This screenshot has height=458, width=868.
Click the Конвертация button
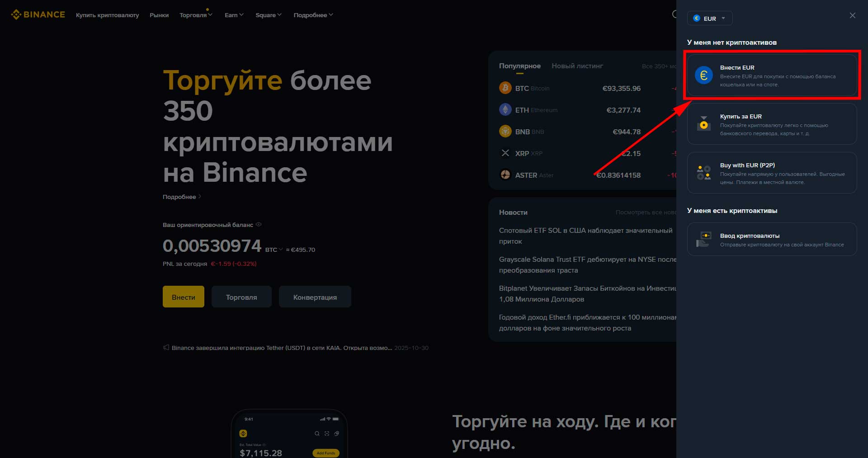pos(315,297)
